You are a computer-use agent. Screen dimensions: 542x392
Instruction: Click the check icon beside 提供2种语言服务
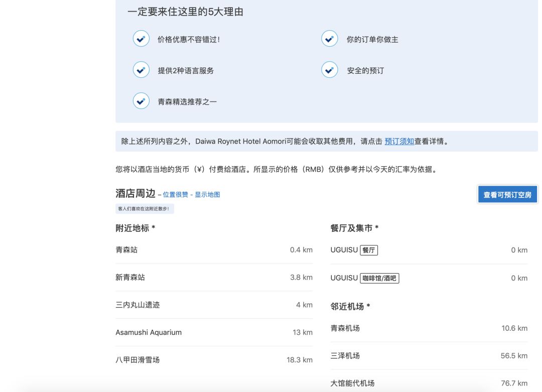pos(141,69)
